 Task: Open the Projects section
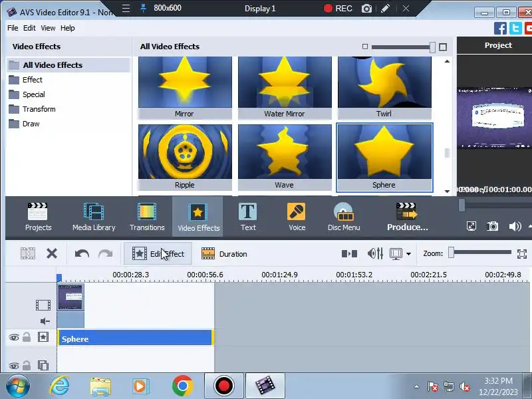point(38,217)
